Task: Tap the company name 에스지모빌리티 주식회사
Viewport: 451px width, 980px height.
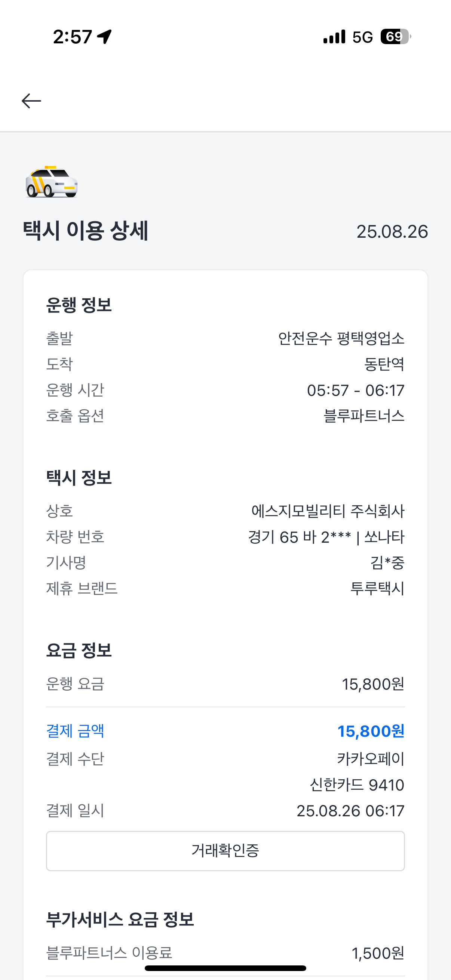Action: point(328,511)
